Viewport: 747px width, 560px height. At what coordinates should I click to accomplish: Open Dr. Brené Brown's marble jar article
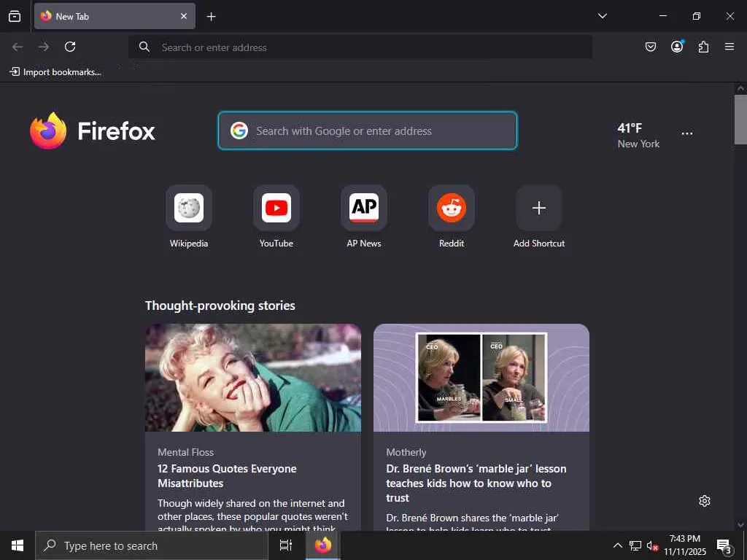point(476,483)
